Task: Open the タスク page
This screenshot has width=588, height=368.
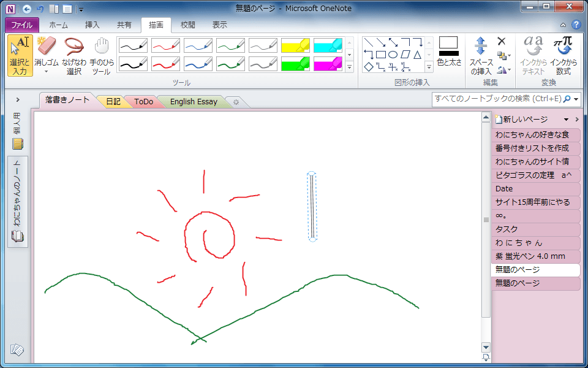Action: [x=536, y=229]
